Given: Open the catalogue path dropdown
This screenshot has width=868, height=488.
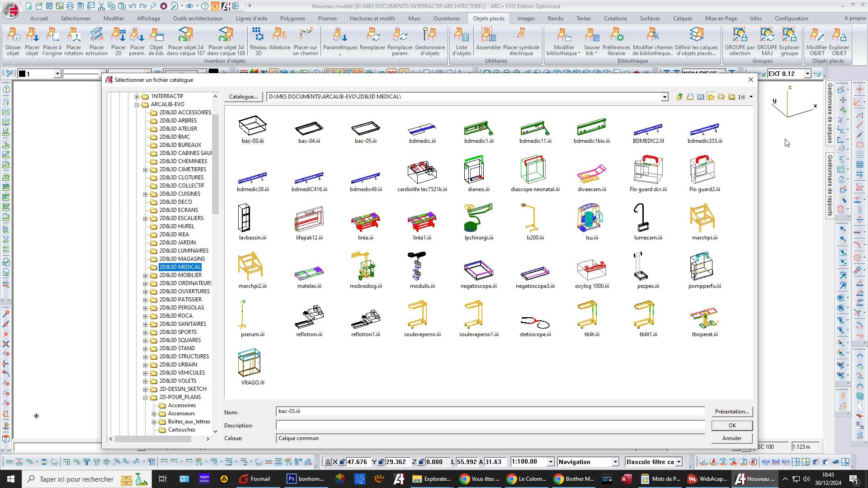Looking at the screenshot, I should click(x=664, y=97).
